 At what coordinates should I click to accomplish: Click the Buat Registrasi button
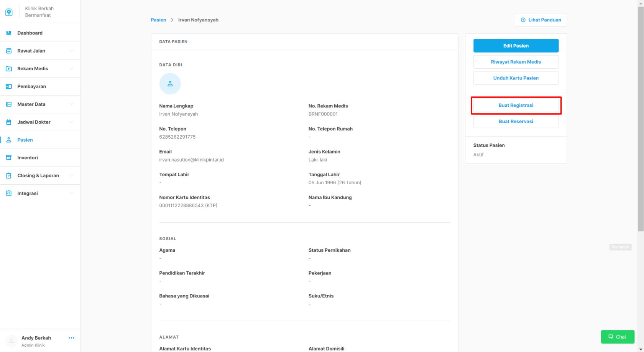point(516,105)
